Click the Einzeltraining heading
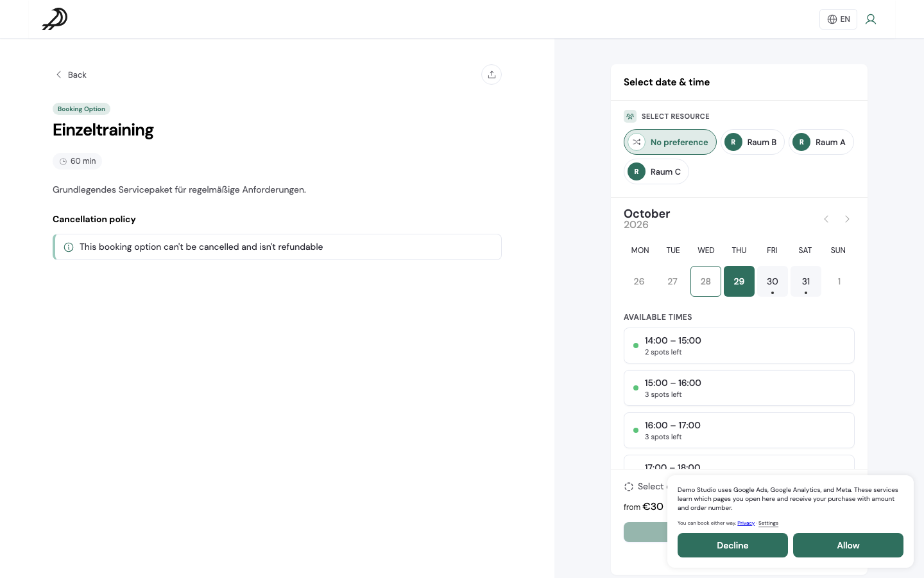Image resolution: width=924 pixels, height=578 pixels. (103, 130)
